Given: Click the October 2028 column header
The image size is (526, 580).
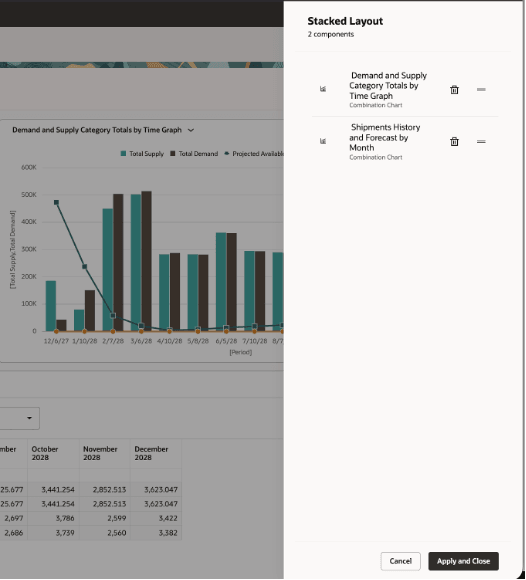Looking at the screenshot, I should [53, 453].
